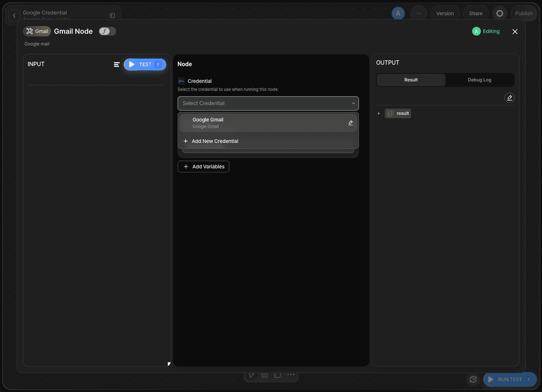Click the Google Credential workflow title

(x=45, y=13)
